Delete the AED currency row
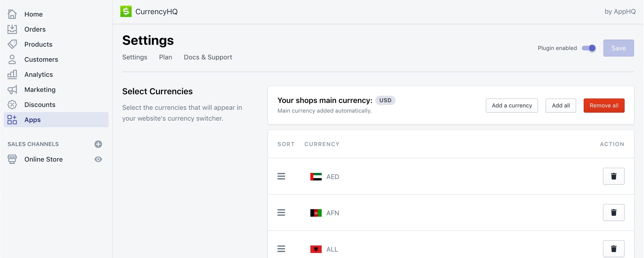Screen dimensions: 644x258 [613, 176]
